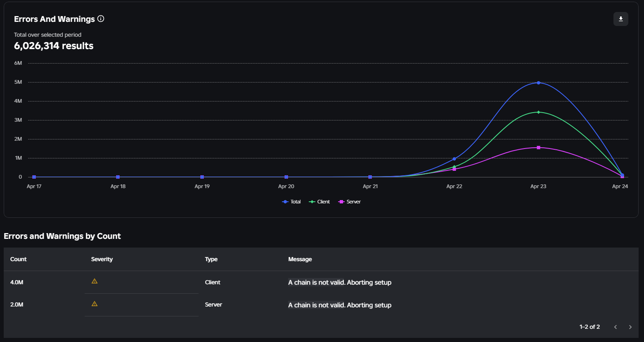Viewport: 644px width, 342px height.
Task: Click the Errors and Warnings by Count heading
Action: coord(62,236)
